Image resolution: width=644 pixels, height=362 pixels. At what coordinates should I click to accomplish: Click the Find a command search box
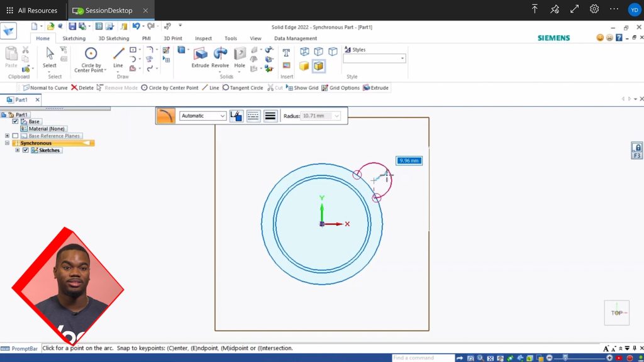(x=423, y=358)
